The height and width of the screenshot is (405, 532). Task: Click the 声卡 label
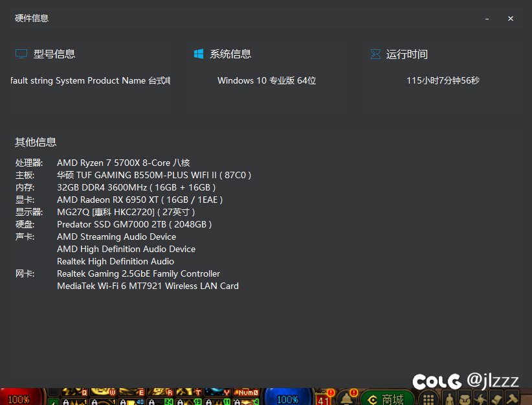(x=25, y=237)
